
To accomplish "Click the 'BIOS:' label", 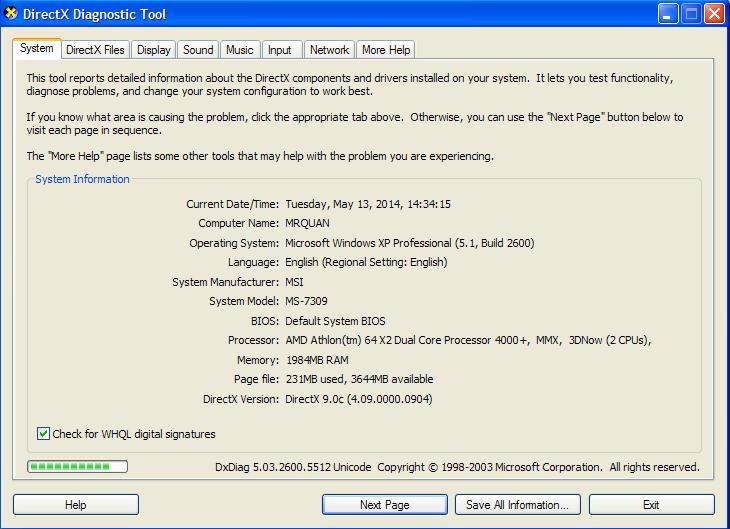I will 265,321.
